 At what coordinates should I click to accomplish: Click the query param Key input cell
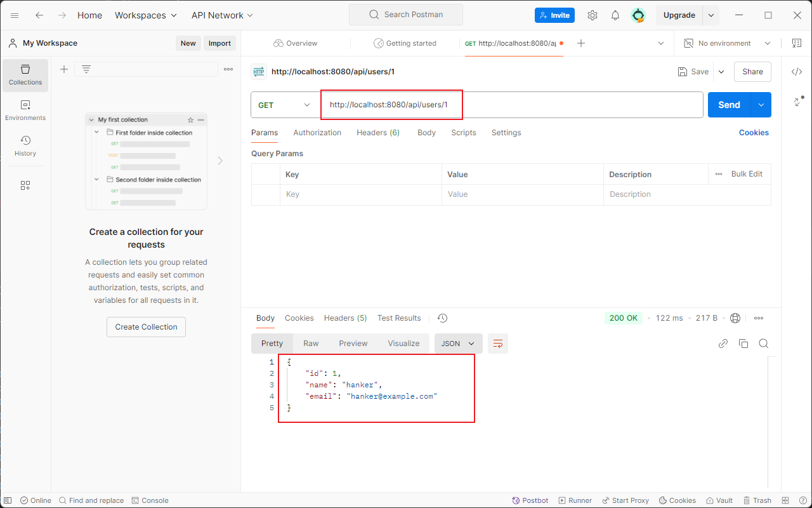pyautogui.click(x=361, y=194)
